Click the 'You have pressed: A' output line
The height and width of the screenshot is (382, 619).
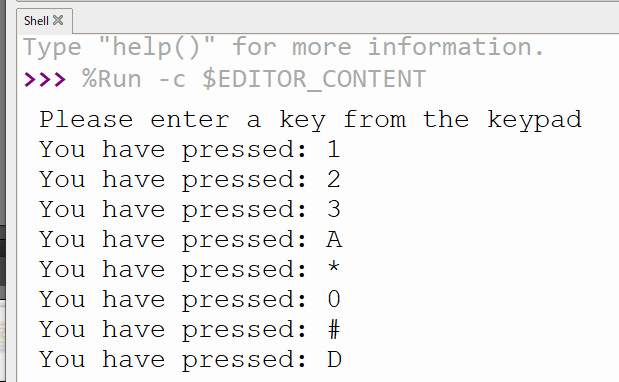(x=190, y=240)
